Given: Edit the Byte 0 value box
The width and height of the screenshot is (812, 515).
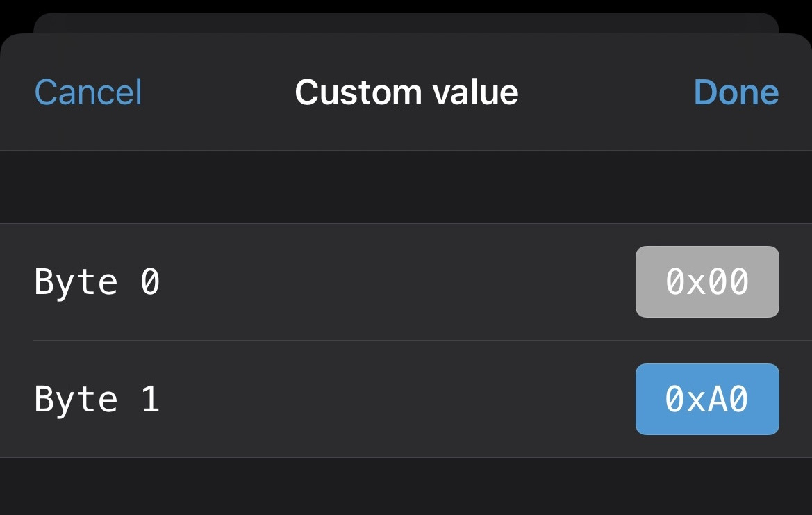Looking at the screenshot, I should coord(707,281).
